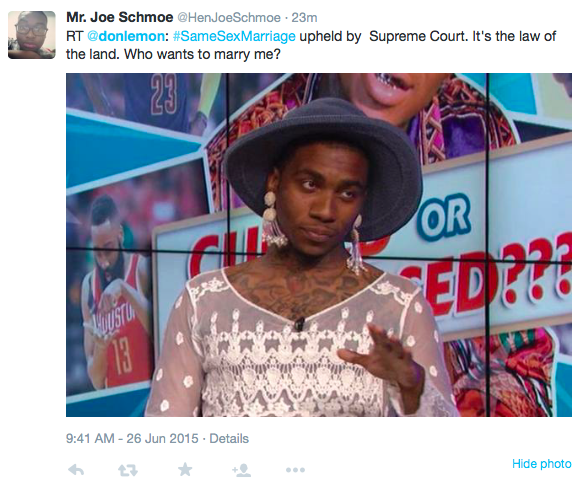This screenshot has width=582, height=488.
Task: Favorite the tweet with star icon
Action: [x=185, y=469]
